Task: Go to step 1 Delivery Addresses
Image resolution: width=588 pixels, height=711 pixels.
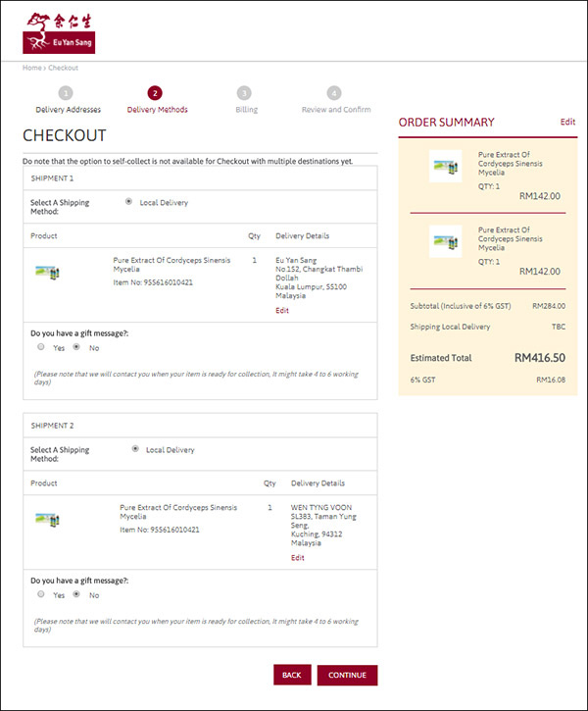Action: [x=68, y=100]
